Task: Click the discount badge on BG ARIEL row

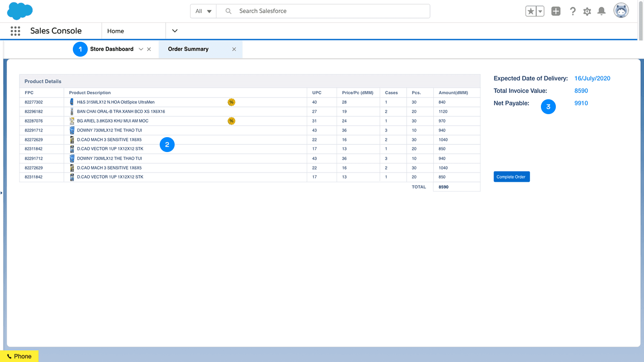Action: (x=231, y=121)
